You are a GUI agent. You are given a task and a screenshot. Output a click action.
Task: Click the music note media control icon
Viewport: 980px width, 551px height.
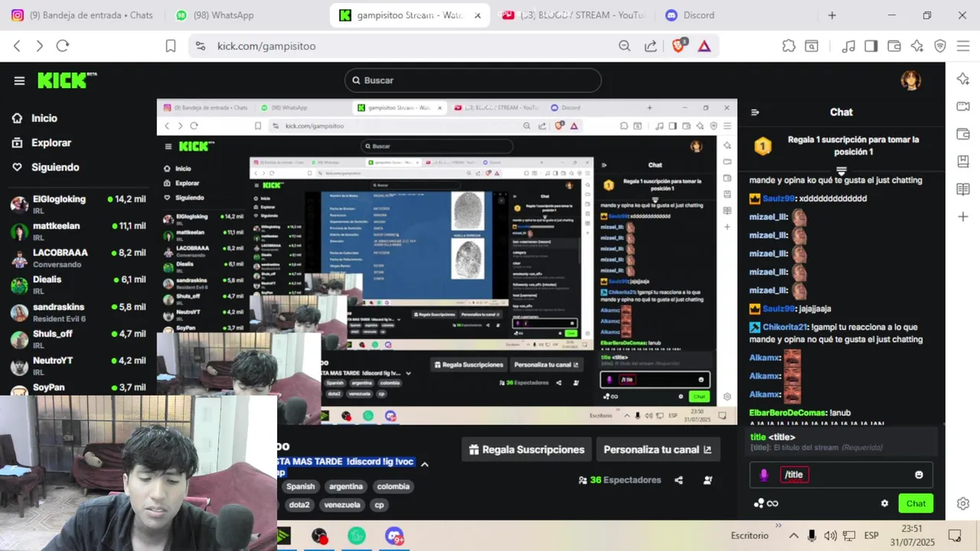(848, 46)
